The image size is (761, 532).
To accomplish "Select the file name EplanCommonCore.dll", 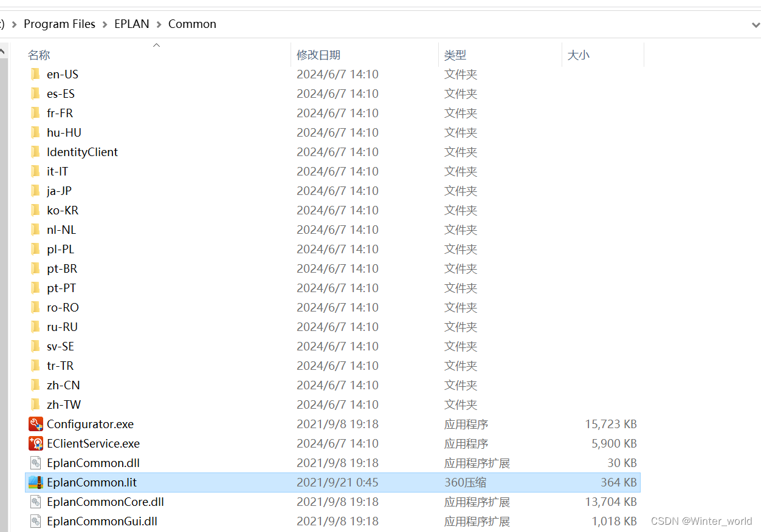I will coord(105,502).
